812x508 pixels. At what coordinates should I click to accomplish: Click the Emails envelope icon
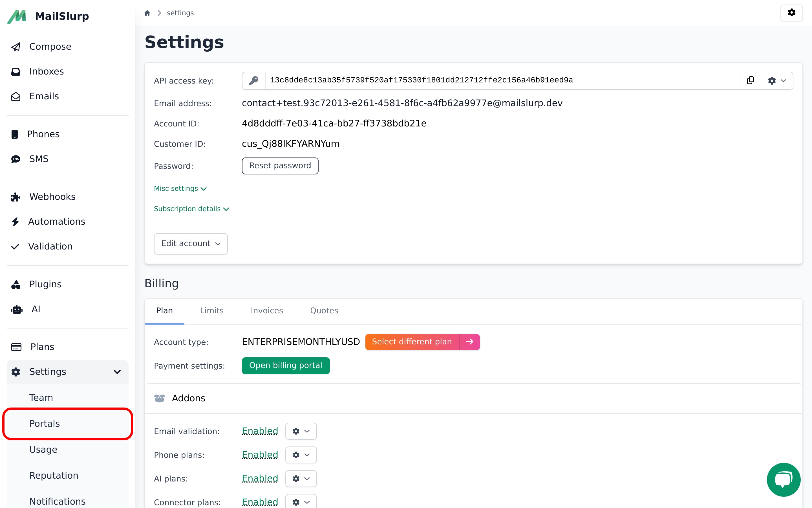pos(16,97)
